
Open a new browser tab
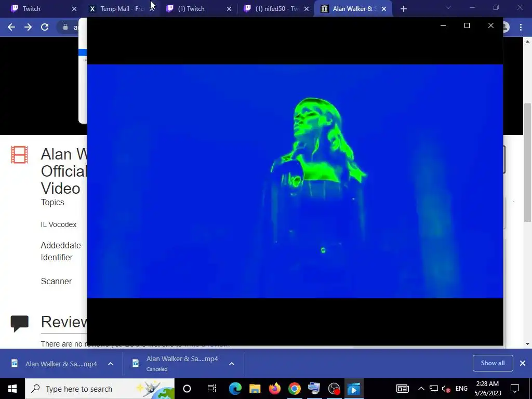pyautogui.click(x=403, y=9)
